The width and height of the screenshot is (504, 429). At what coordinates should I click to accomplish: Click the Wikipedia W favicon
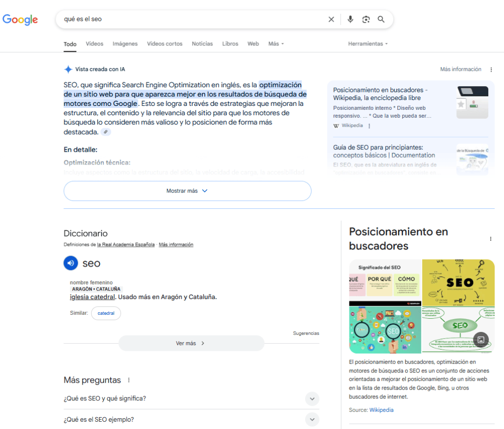click(x=336, y=126)
